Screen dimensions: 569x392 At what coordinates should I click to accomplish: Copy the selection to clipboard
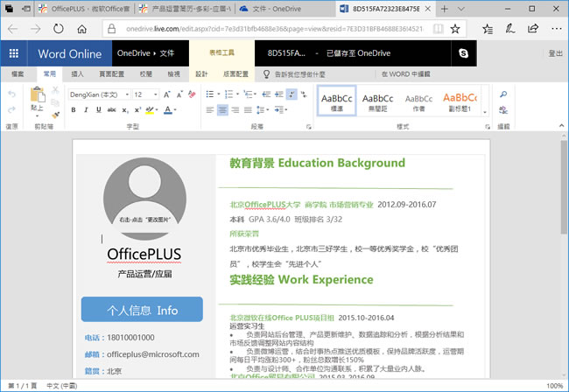pyautogui.click(x=55, y=102)
